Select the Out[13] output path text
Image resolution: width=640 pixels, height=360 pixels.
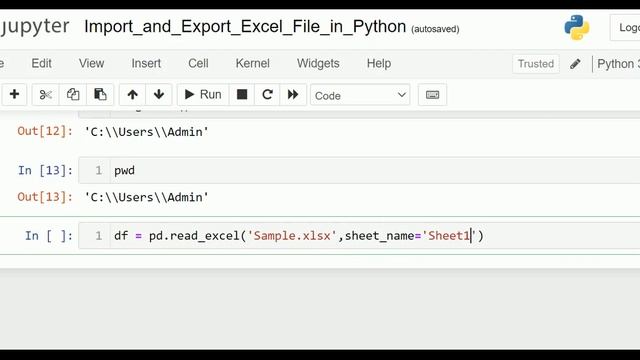click(x=147, y=197)
